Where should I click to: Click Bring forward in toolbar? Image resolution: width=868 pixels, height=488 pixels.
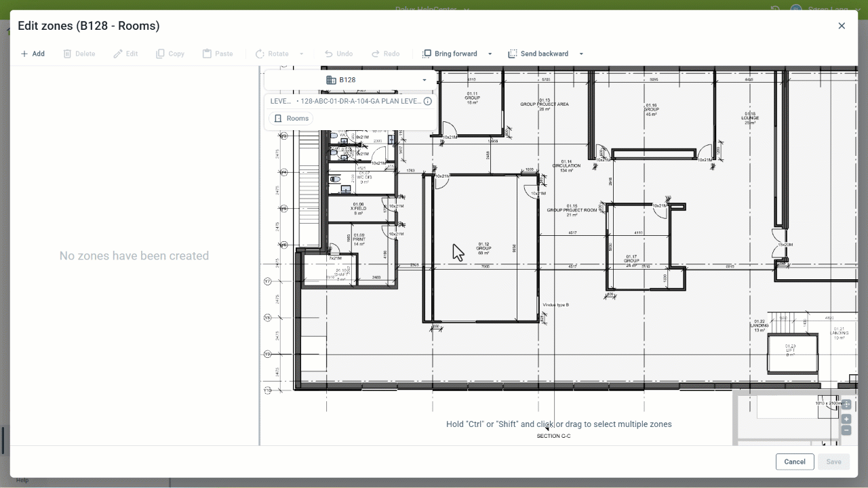point(450,54)
